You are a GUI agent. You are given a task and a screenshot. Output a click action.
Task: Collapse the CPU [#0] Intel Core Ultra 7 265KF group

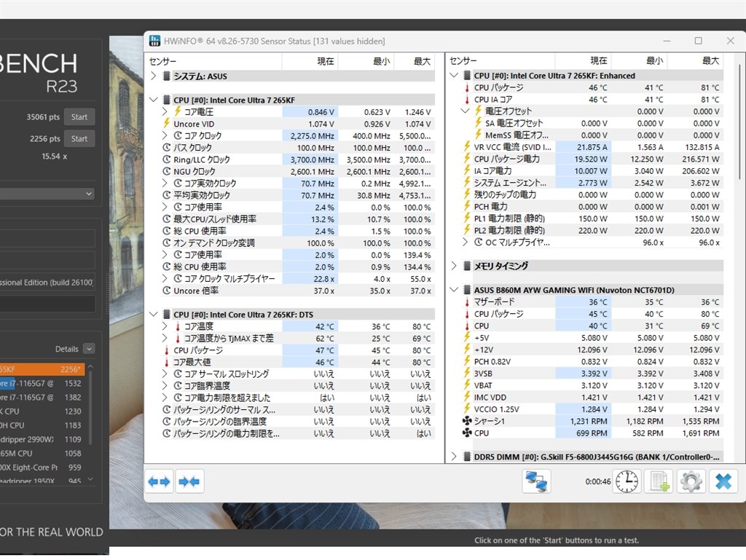(154, 99)
